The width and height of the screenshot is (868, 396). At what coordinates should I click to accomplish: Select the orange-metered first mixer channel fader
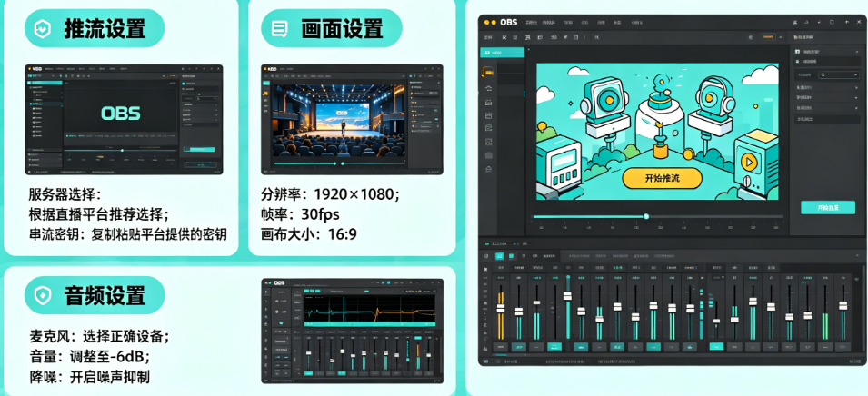point(501,309)
